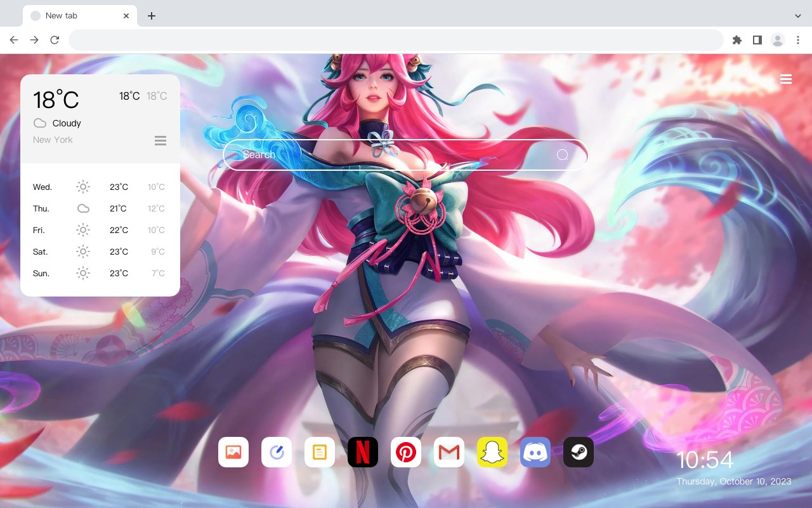The image size is (812, 508).
Task: Launch the Pinterest shortcut
Action: click(x=406, y=452)
